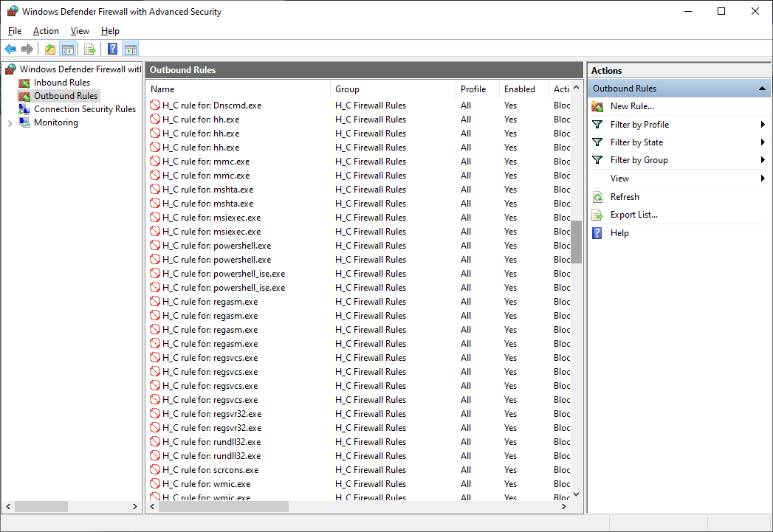
Task: Click the blue Help toolbar icon
Action: click(112, 49)
